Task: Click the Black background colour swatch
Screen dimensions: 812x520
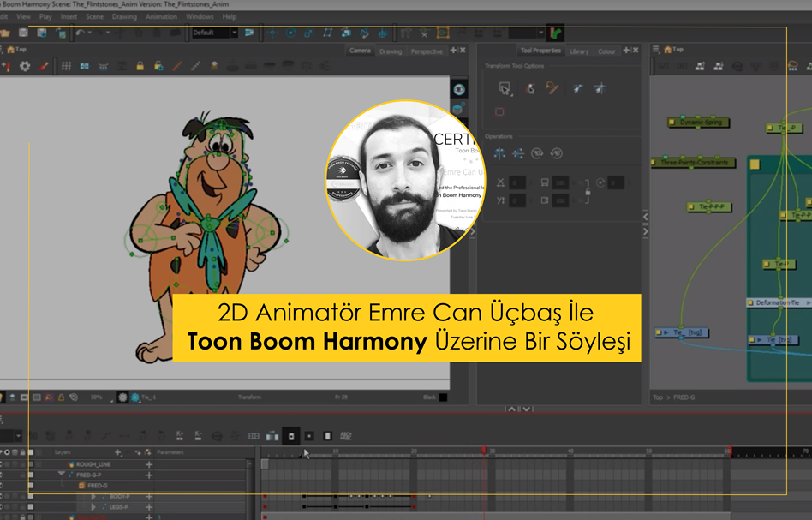Action: [443, 397]
